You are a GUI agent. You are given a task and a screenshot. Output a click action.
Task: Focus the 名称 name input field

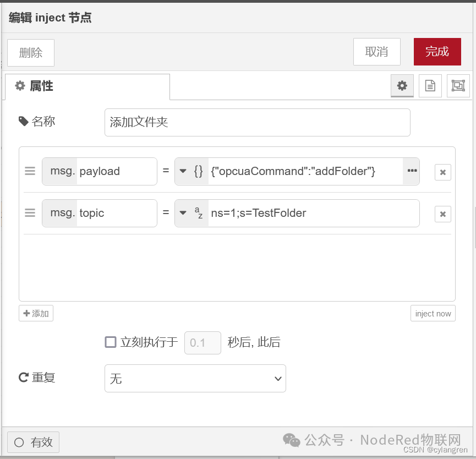pos(258,122)
